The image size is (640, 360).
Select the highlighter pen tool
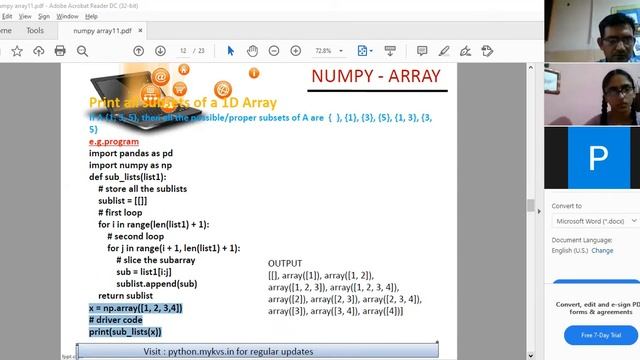pos(444,51)
